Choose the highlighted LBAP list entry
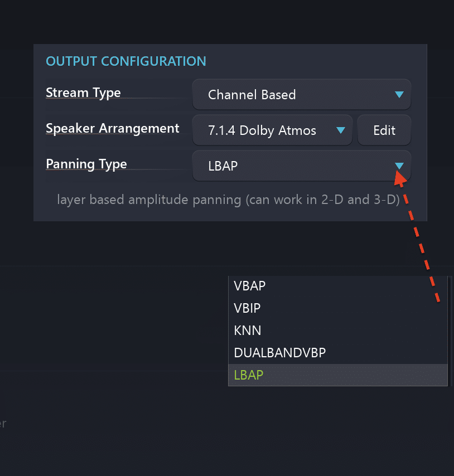 (x=249, y=375)
